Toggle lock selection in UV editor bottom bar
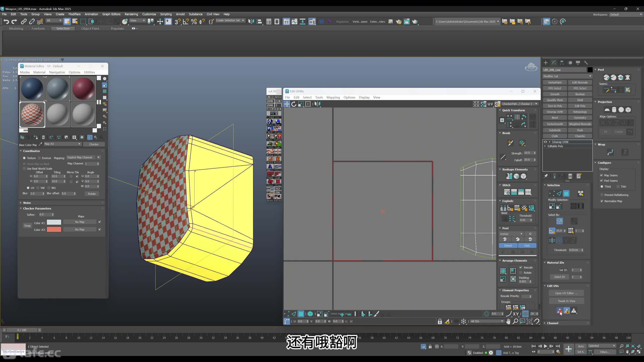Screen dimensions: 644x362 (x=440, y=321)
